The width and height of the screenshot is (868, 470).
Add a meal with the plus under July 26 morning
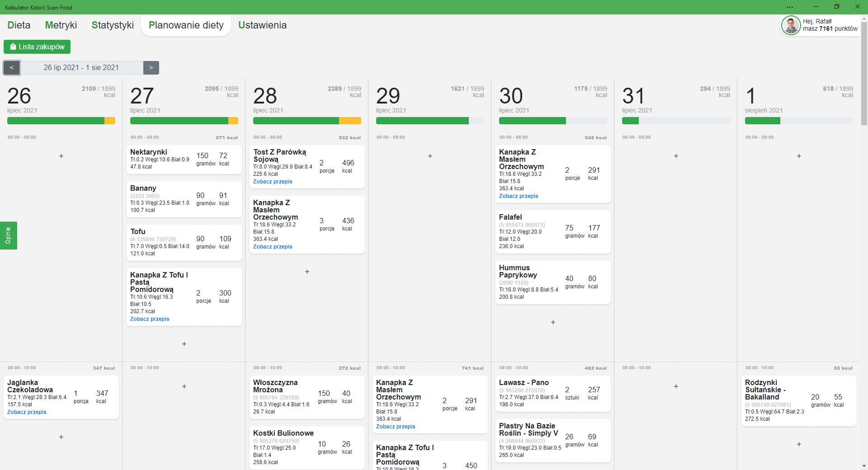click(x=61, y=156)
